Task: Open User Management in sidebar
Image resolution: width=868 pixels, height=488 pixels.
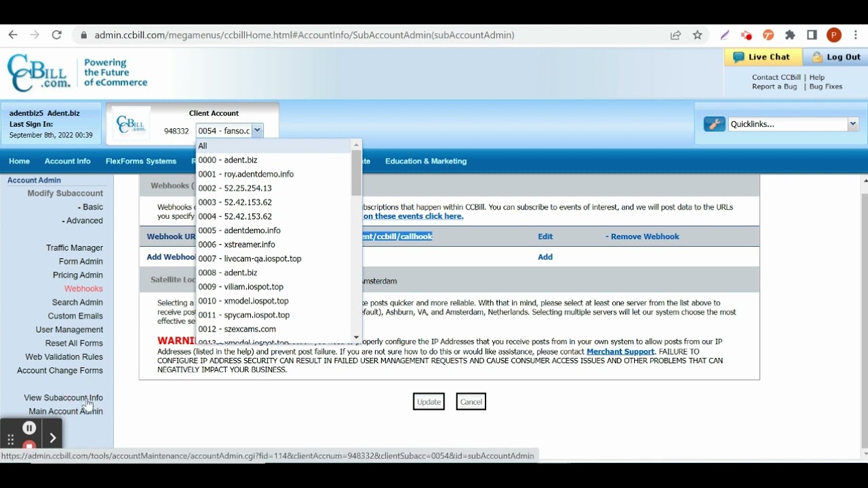Action: pyautogui.click(x=69, y=329)
